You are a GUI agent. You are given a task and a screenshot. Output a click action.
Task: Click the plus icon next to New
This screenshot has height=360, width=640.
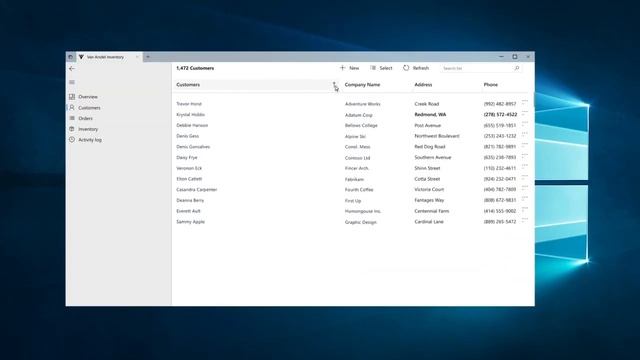pyautogui.click(x=342, y=68)
